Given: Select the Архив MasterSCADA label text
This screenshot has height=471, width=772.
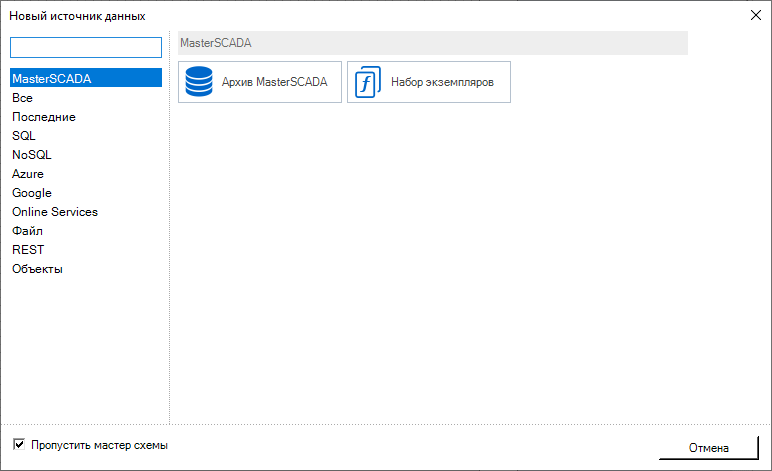Looking at the screenshot, I should [274, 82].
